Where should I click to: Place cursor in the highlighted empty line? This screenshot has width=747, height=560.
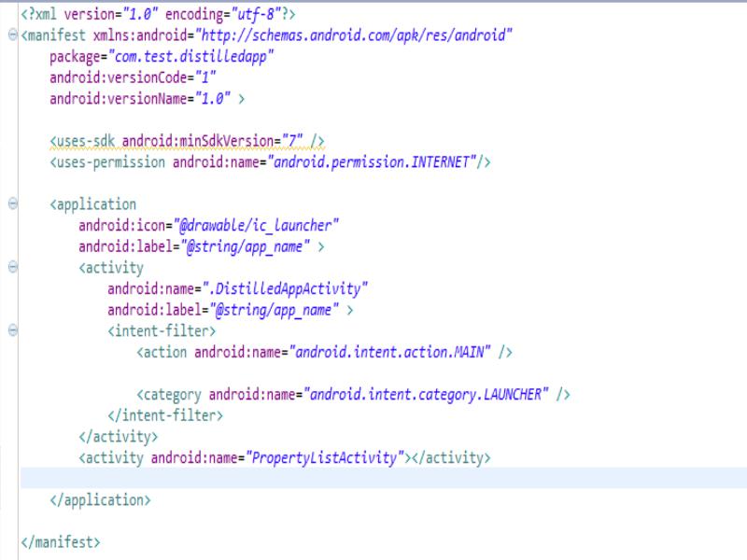[384, 478]
